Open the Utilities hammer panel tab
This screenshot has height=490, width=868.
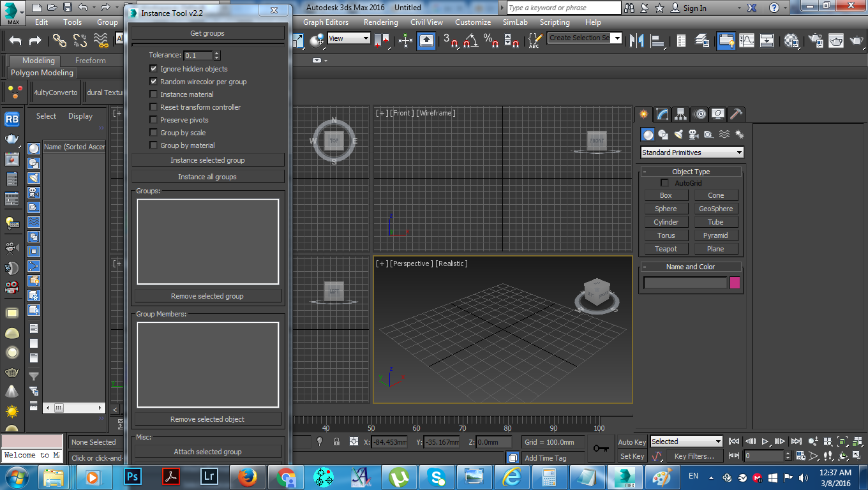(x=736, y=114)
